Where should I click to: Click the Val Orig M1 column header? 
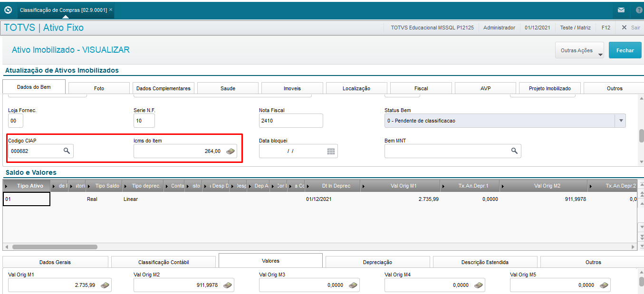[400, 186]
